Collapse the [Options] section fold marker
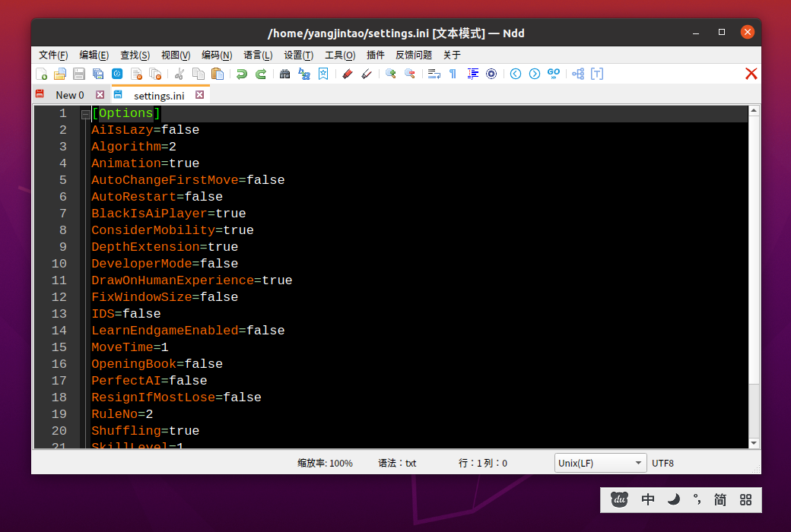This screenshot has width=791, height=532. pyautogui.click(x=85, y=112)
